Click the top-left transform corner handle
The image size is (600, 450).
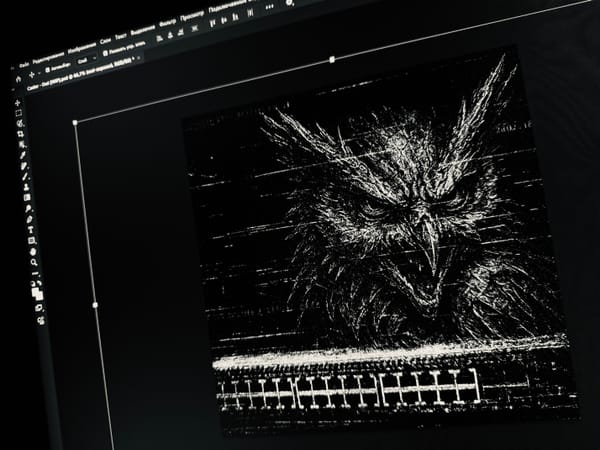75,122
